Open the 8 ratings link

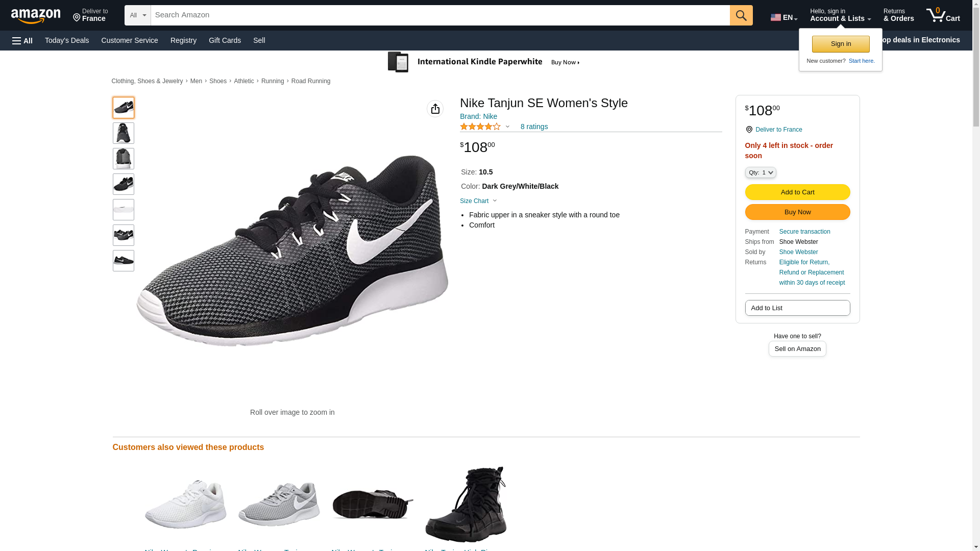point(534,127)
